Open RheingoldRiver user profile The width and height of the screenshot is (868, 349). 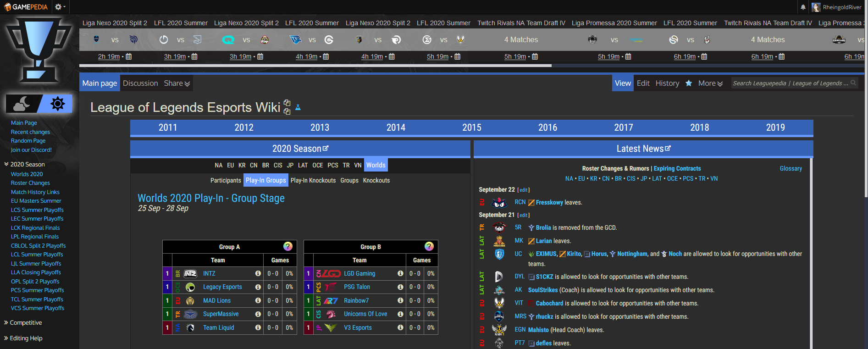click(x=836, y=7)
